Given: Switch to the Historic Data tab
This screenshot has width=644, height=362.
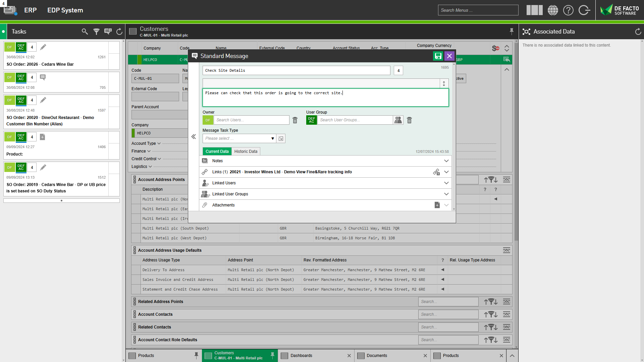Looking at the screenshot, I should click(246, 151).
